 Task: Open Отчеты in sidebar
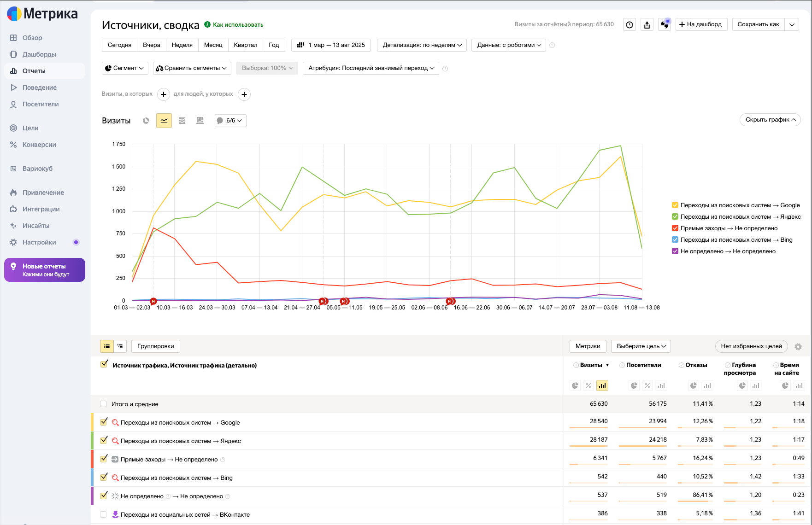[45, 71]
